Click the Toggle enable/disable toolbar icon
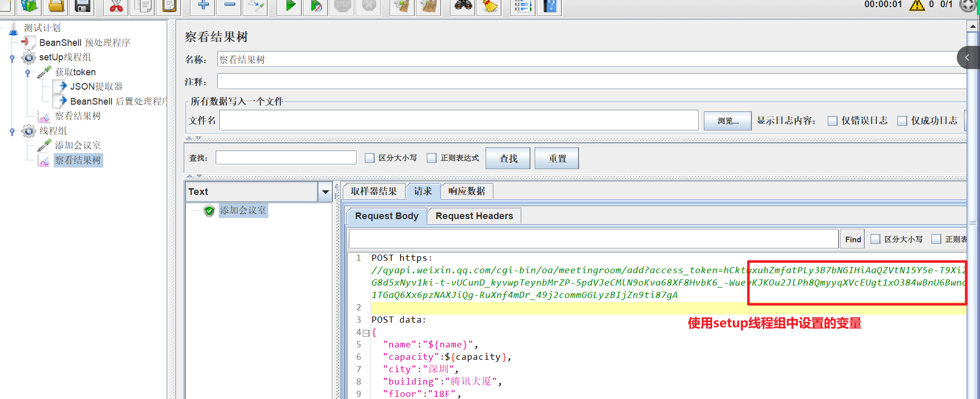The height and width of the screenshot is (399, 980). point(256,6)
